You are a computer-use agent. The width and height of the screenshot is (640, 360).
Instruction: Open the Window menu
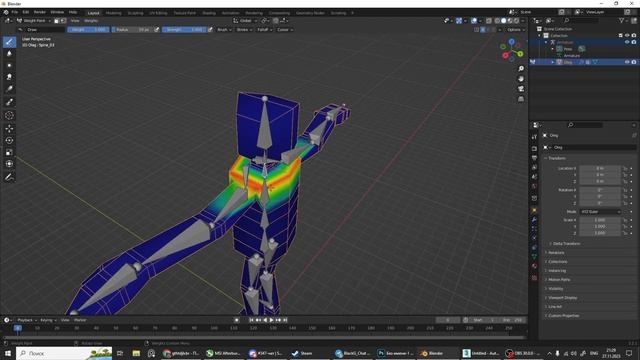pyautogui.click(x=57, y=12)
